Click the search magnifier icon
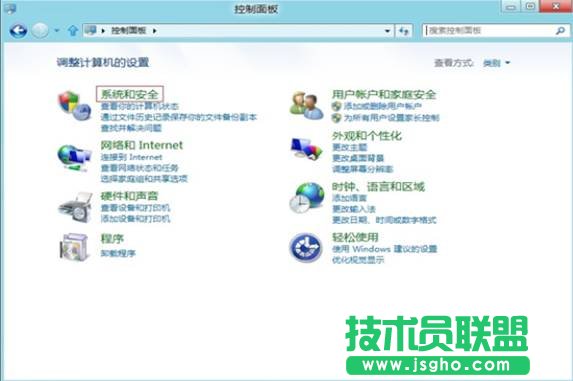The image size is (573, 381). tap(560, 31)
